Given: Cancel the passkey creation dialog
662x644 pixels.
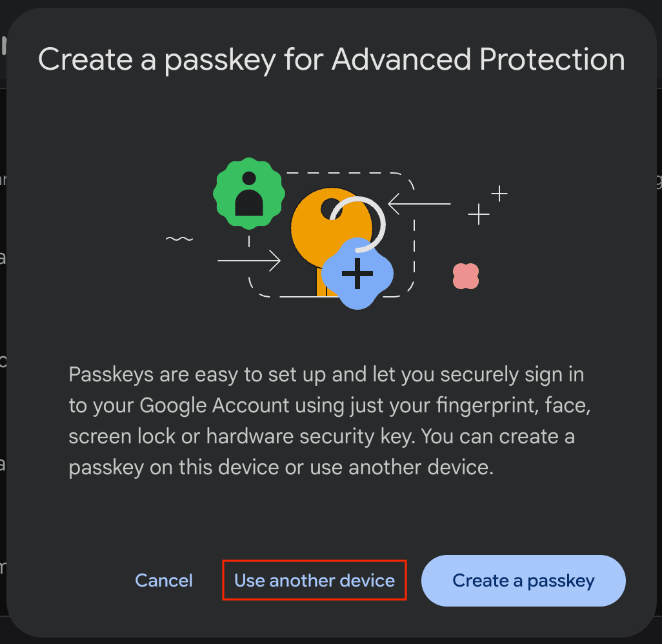Looking at the screenshot, I should pos(163,580).
